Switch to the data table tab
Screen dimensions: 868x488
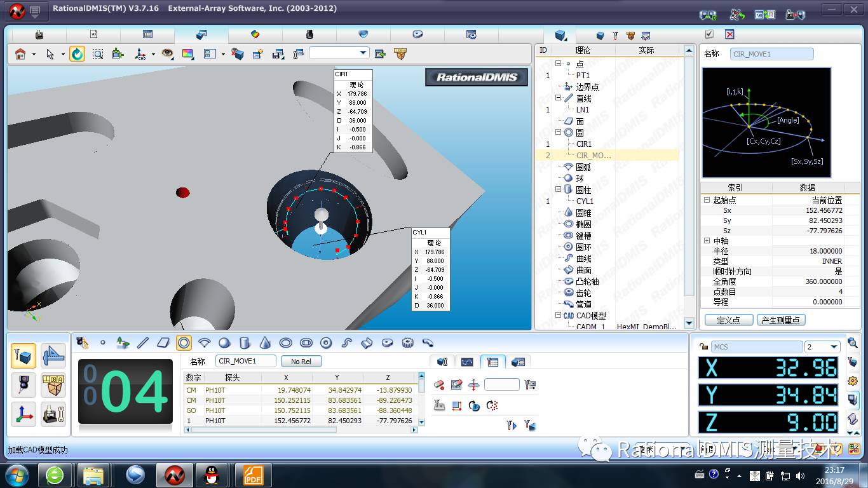point(147,34)
